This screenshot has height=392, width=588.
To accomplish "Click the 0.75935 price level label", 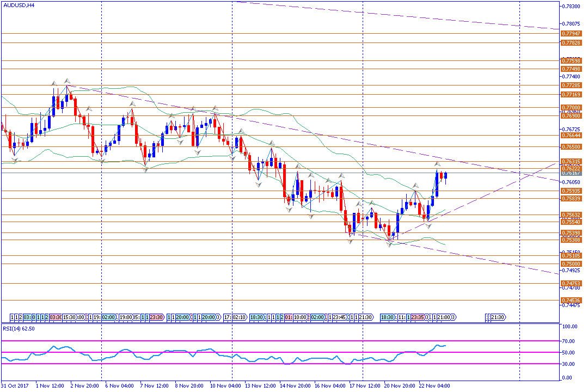I will point(571,191).
